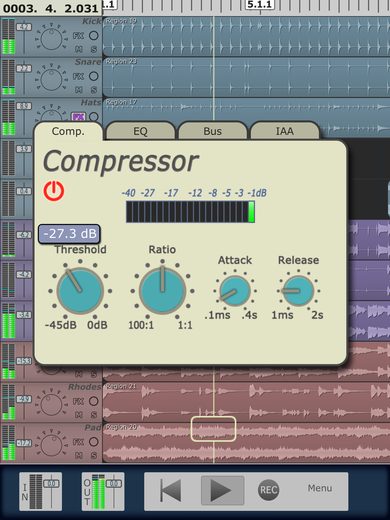Click the Release knob
Screen dimensions: 390x520
click(298, 291)
